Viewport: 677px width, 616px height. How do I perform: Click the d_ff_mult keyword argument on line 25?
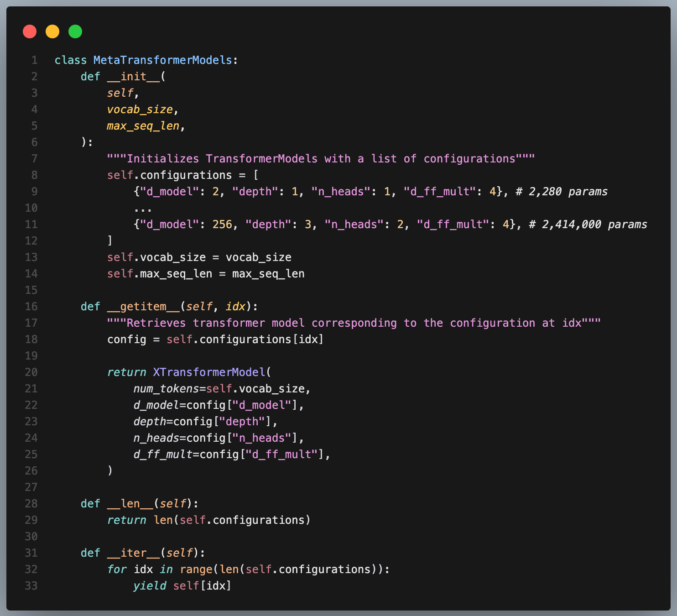(x=163, y=454)
